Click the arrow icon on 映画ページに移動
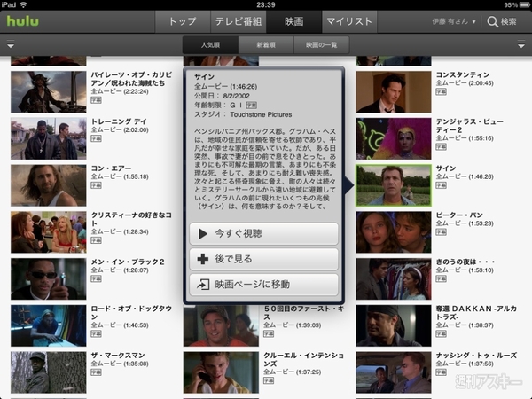532x399 pixels. pyautogui.click(x=203, y=285)
